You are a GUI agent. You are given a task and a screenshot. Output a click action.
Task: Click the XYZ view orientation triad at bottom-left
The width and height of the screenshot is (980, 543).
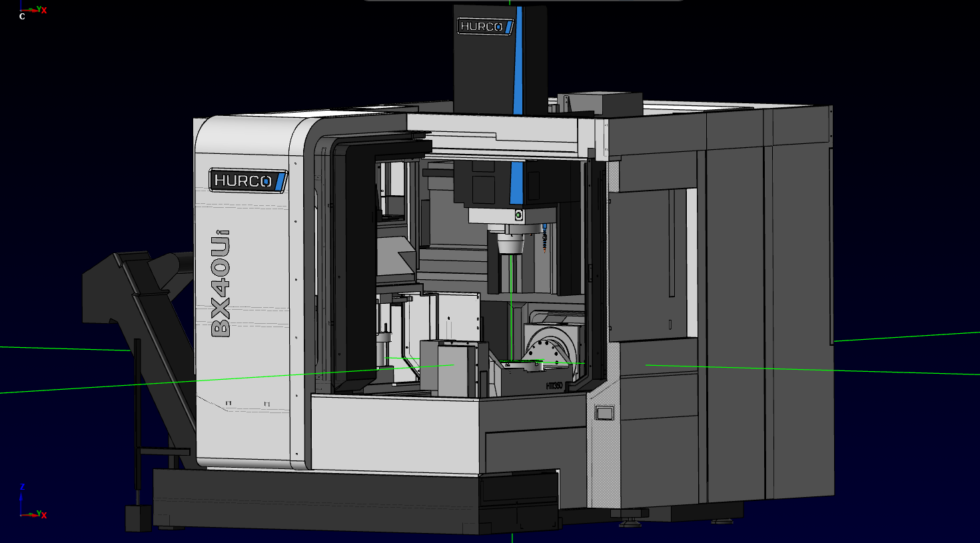33,501
